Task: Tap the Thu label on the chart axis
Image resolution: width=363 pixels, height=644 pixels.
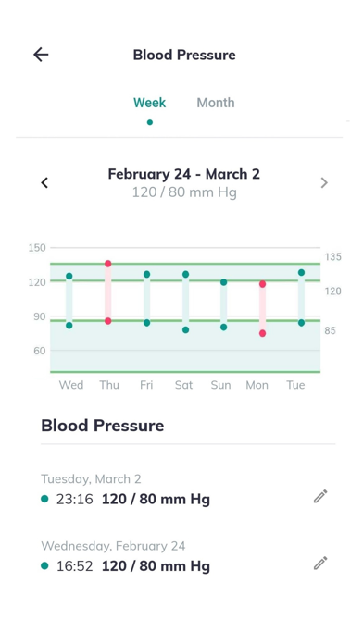Action: (x=109, y=385)
